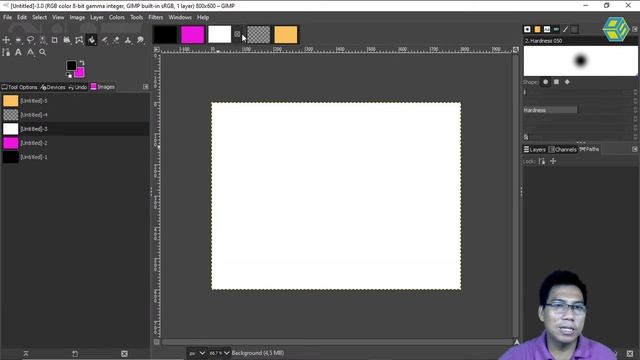Screen dimensions: 640x360
Task: Open the Tools menu
Action: point(137,18)
